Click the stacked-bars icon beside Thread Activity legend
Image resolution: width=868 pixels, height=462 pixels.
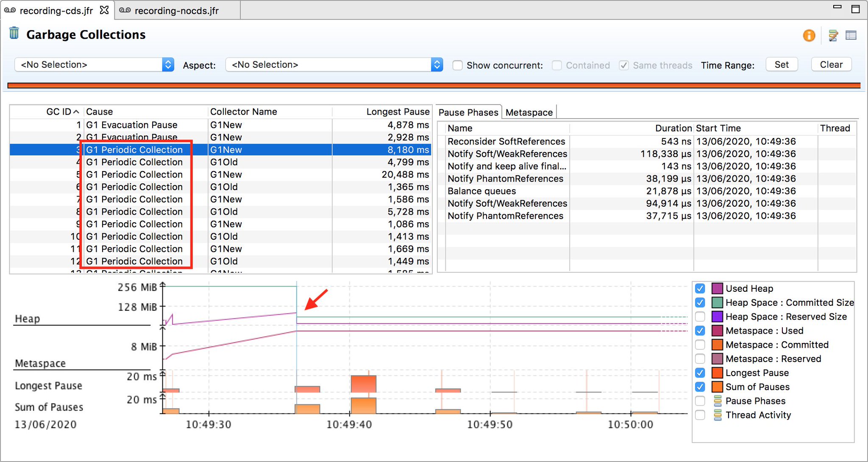point(717,415)
